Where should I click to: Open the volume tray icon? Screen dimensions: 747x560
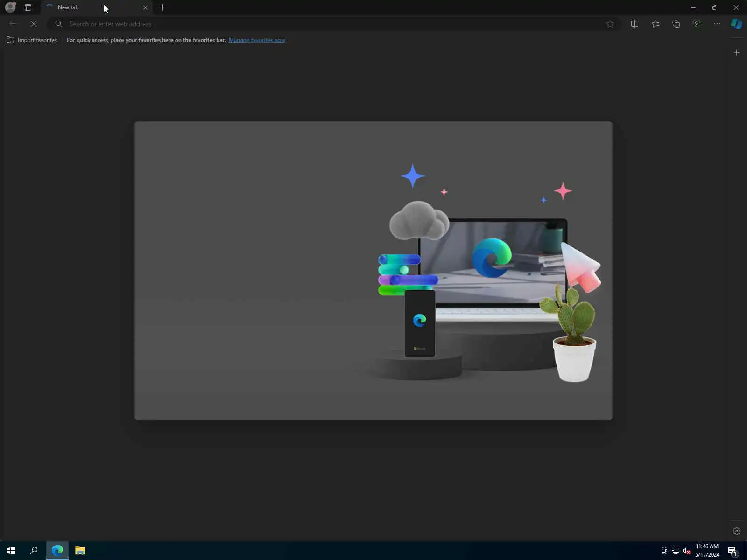click(x=686, y=551)
